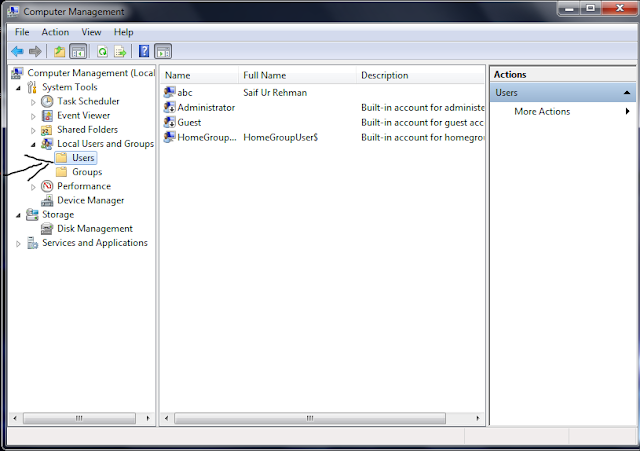Click the Event Viewer icon
640x451 pixels.
point(47,116)
